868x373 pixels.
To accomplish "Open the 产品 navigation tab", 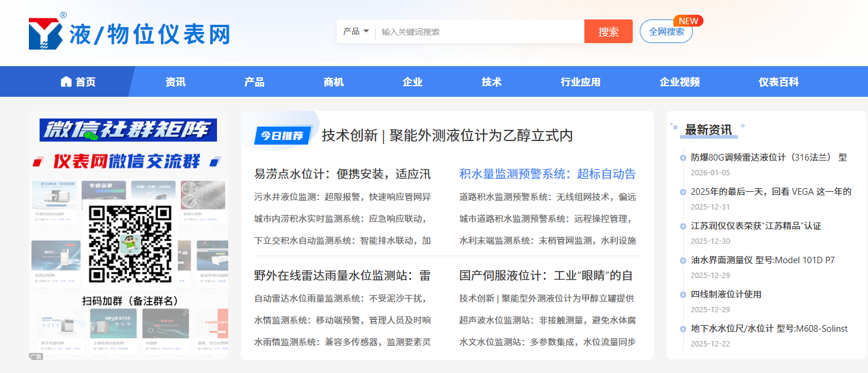I will pyautogui.click(x=255, y=82).
